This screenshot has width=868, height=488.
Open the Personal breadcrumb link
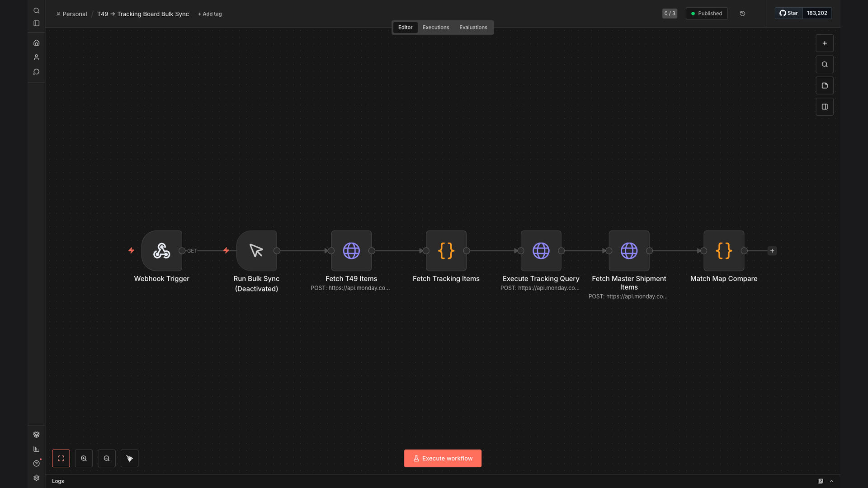pyautogui.click(x=71, y=14)
